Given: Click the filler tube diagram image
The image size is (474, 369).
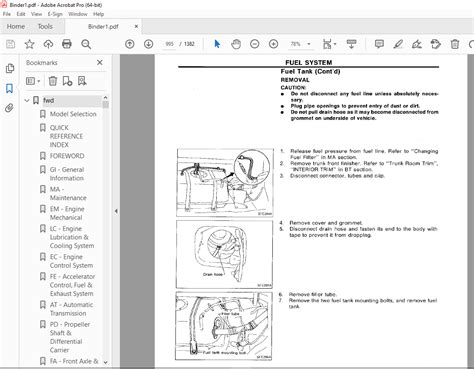Looking at the screenshot, I should (x=224, y=326).
